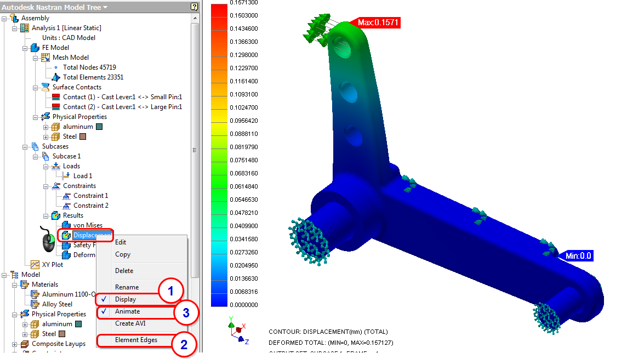
Task: Collapse the Materials node
Action: click(14, 285)
